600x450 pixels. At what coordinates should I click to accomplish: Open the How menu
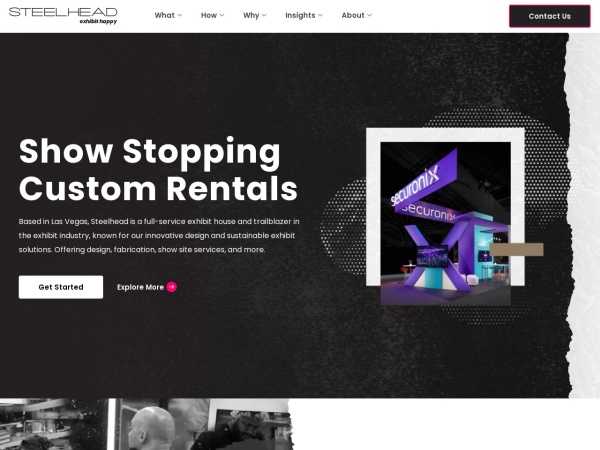click(212, 15)
